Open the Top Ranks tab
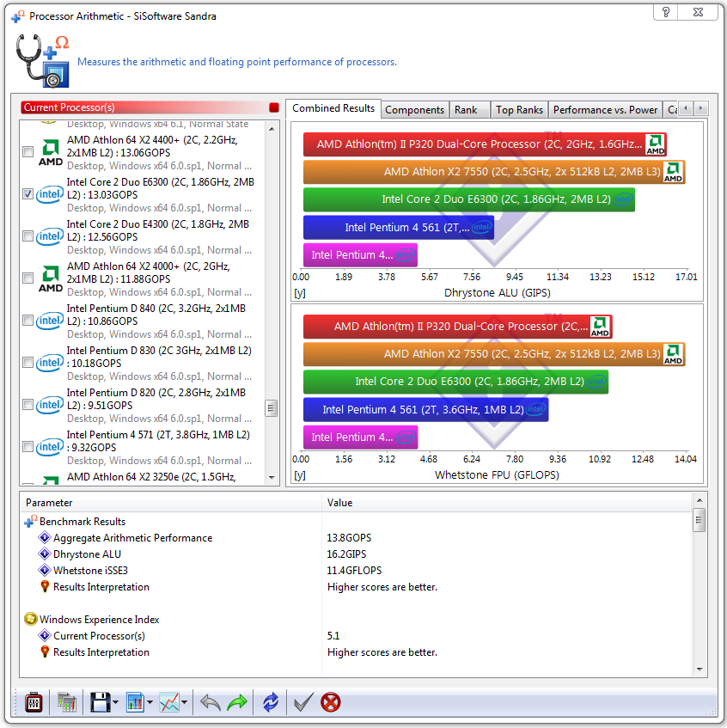 pos(519,110)
